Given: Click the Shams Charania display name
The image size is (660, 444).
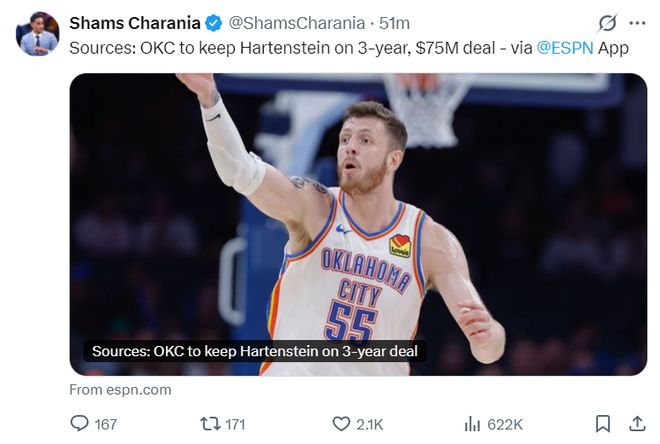Looking at the screenshot, I should pyautogui.click(x=135, y=23).
